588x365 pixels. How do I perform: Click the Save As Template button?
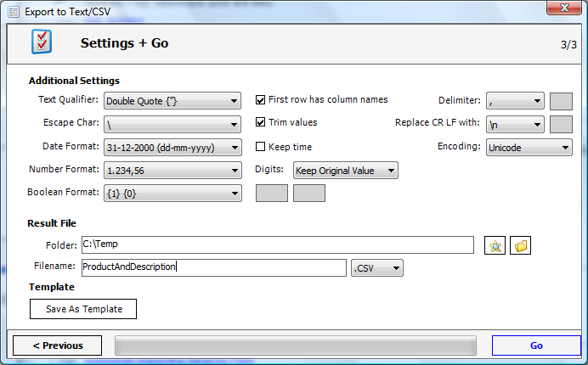point(83,309)
